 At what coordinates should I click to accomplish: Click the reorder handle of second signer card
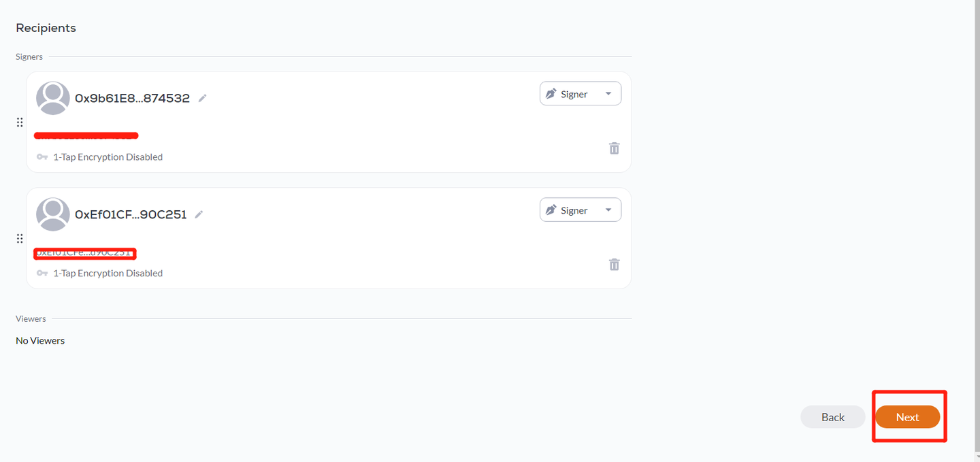tap(20, 239)
